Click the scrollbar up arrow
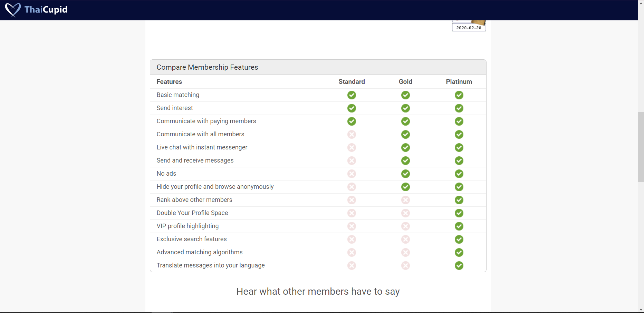The image size is (644, 313). [x=641, y=3]
